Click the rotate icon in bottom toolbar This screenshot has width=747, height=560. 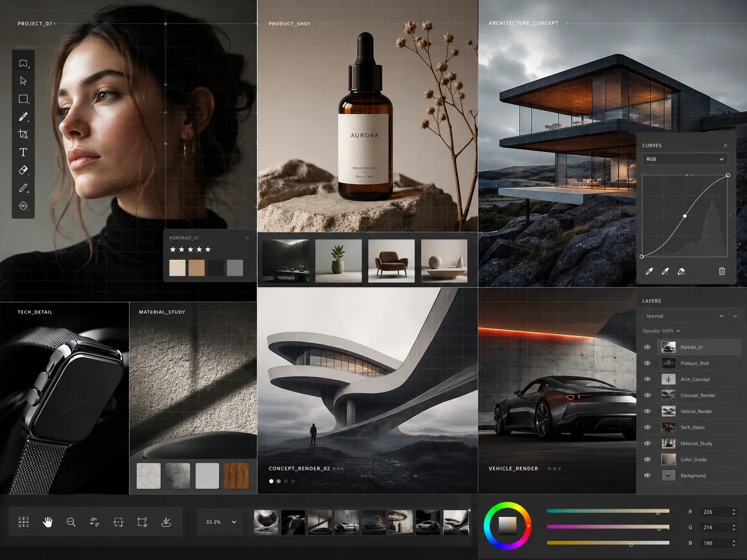[94, 522]
